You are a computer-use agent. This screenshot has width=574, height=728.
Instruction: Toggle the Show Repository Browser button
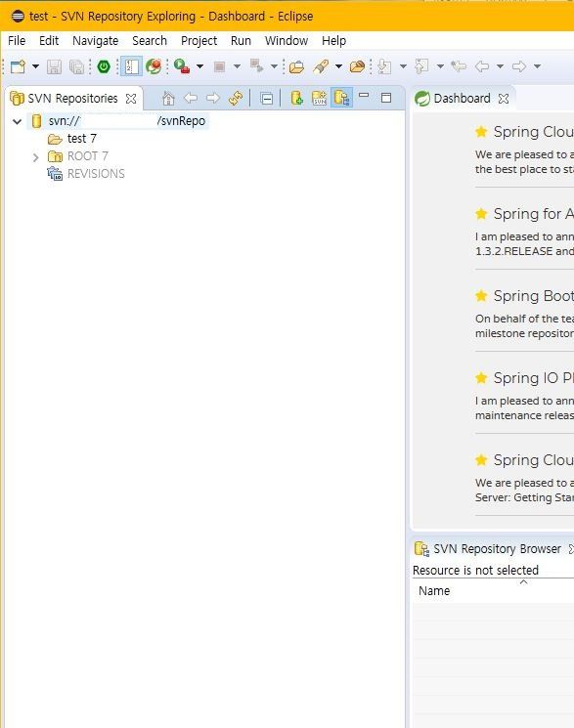pyautogui.click(x=341, y=98)
